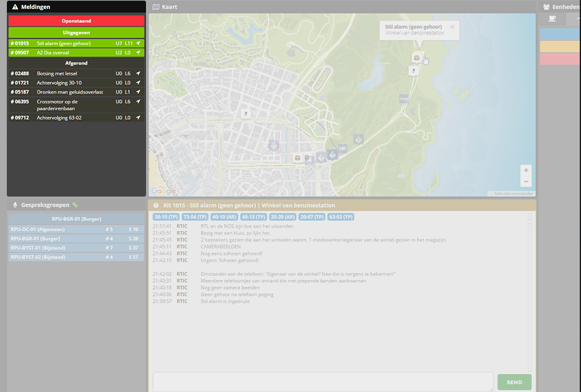Zoom in on the map
581x392 pixels.
(526, 170)
